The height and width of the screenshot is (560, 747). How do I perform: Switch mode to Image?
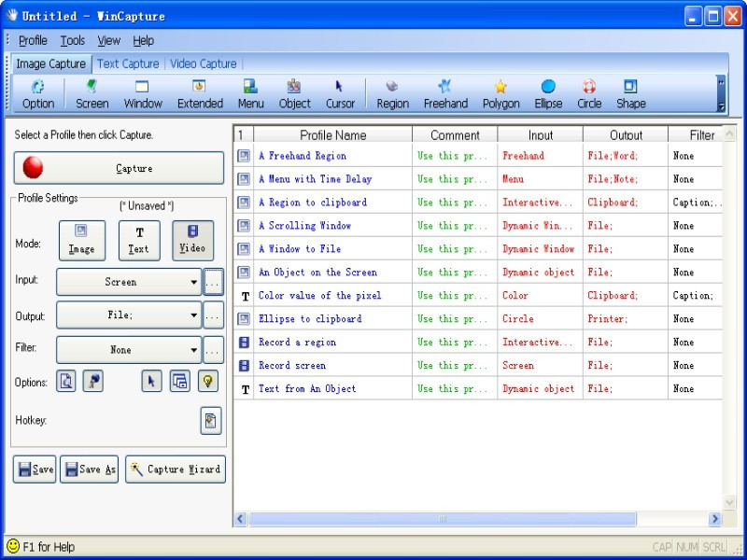pyautogui.click(x=82, y=241)
